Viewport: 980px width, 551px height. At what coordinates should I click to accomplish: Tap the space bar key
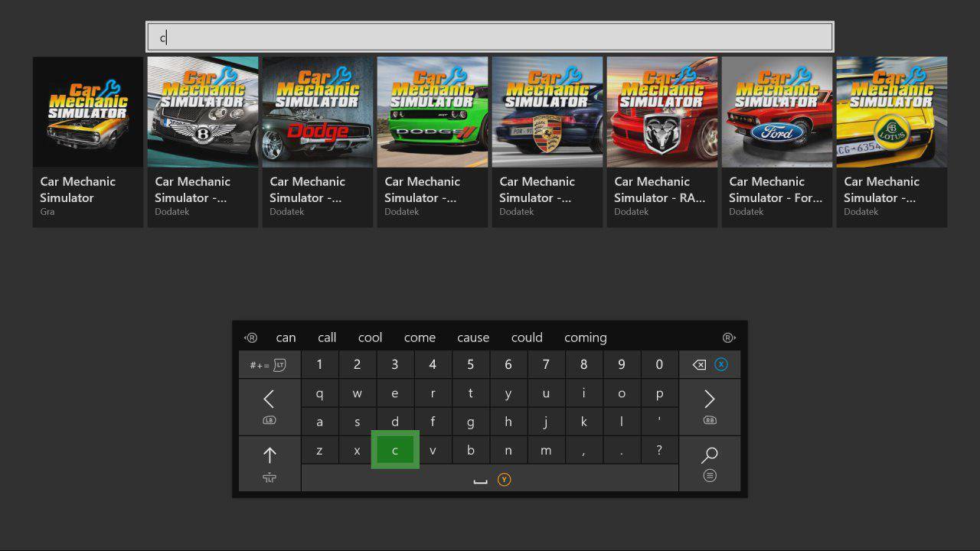coord(490,478)
